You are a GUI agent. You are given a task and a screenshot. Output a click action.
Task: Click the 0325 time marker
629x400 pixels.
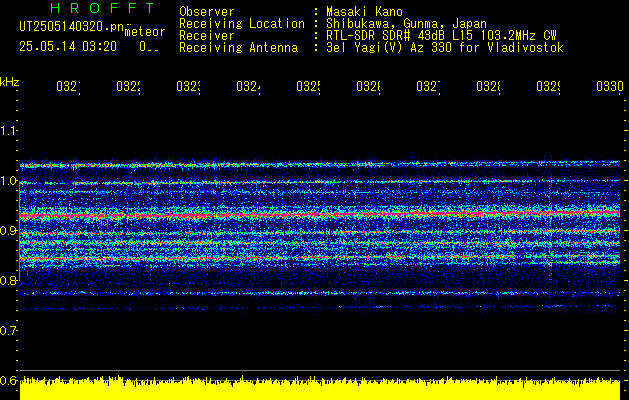click(309, 87)
